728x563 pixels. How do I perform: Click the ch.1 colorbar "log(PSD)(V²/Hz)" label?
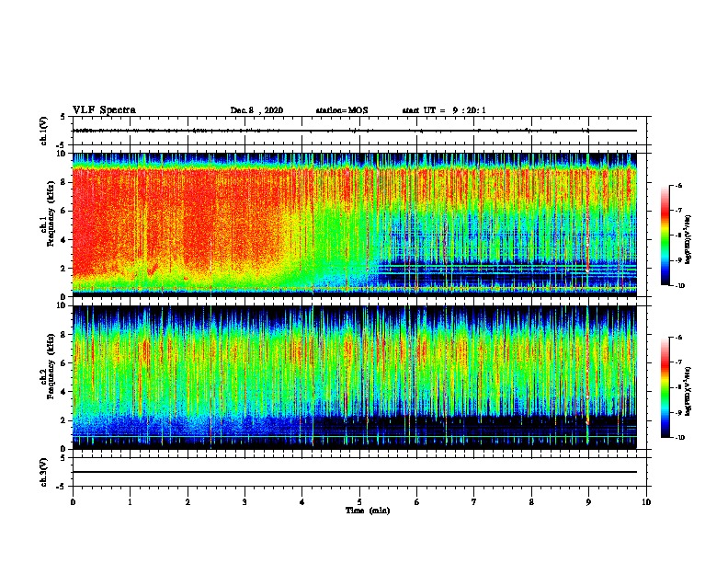pos(688,240)
